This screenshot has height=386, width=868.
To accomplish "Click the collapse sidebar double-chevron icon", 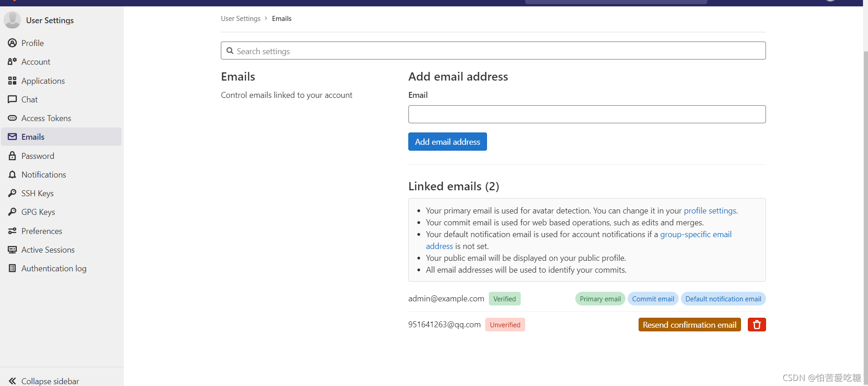I will pyautogui.click(x=12, y=381).
